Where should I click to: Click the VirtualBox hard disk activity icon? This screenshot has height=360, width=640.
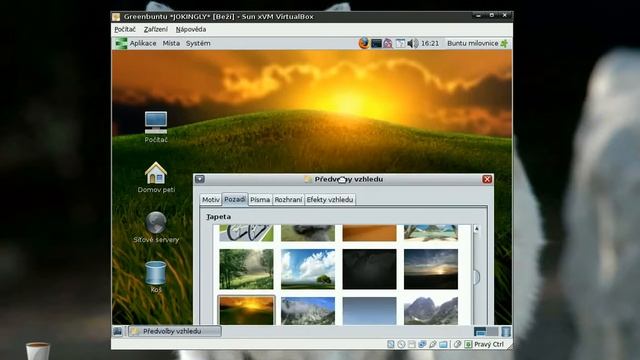click(x=391, y=344)
